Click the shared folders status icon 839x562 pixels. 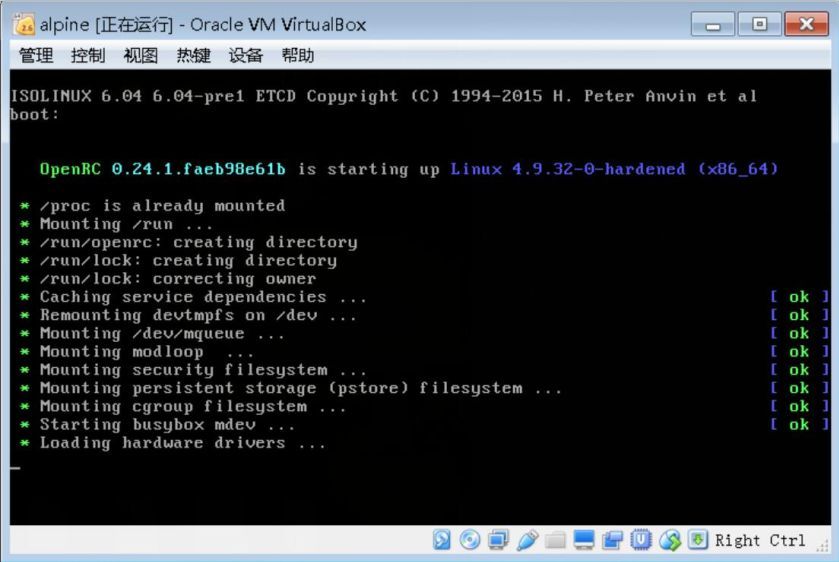point(555,541)
